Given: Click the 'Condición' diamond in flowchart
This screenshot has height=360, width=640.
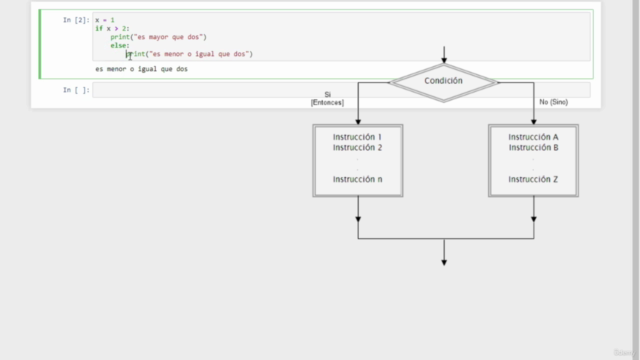Looking at the screenshot, I should coord(444,82).
